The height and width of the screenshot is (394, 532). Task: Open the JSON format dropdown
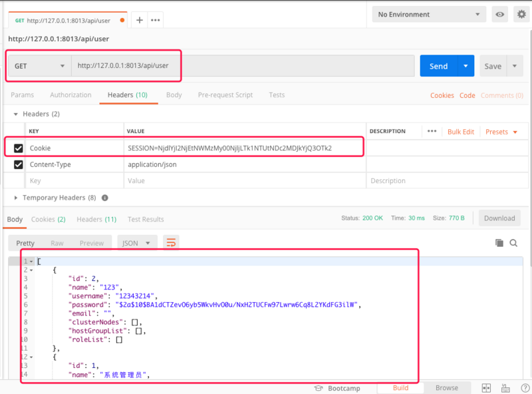coord(137,243)
